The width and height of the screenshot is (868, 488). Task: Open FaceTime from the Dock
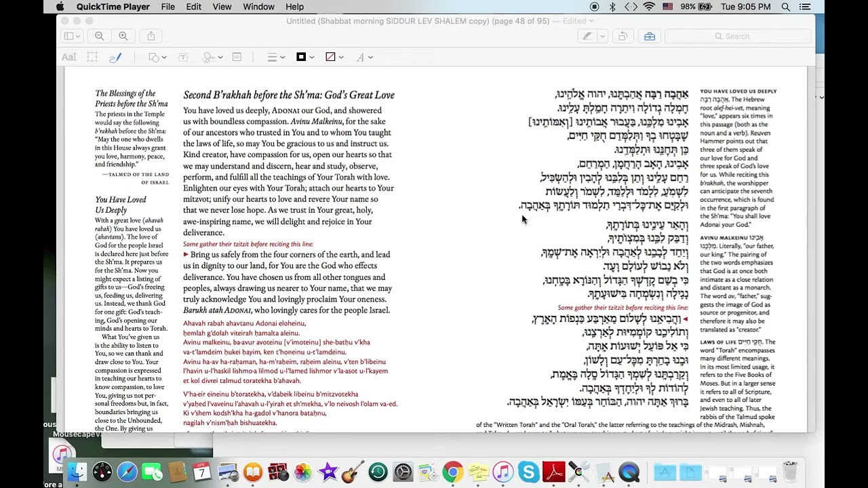click(x=152, y=472)
